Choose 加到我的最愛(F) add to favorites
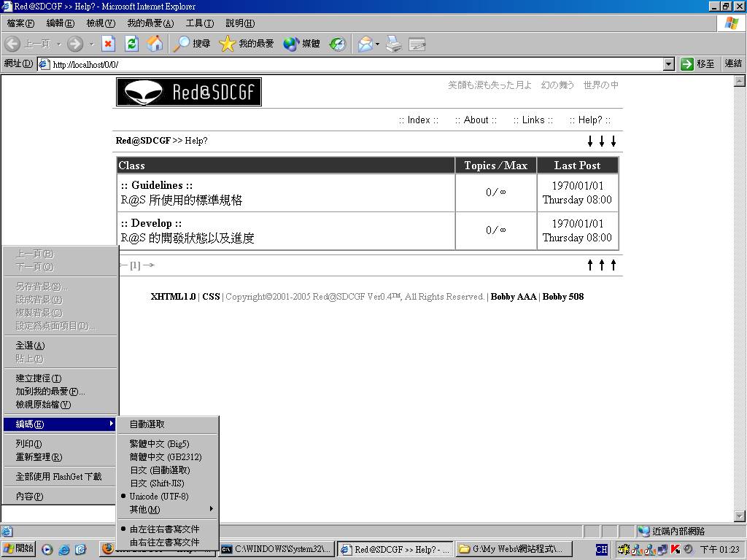The width and height of the screenshot is (747, 560). (x=60, y=392)
